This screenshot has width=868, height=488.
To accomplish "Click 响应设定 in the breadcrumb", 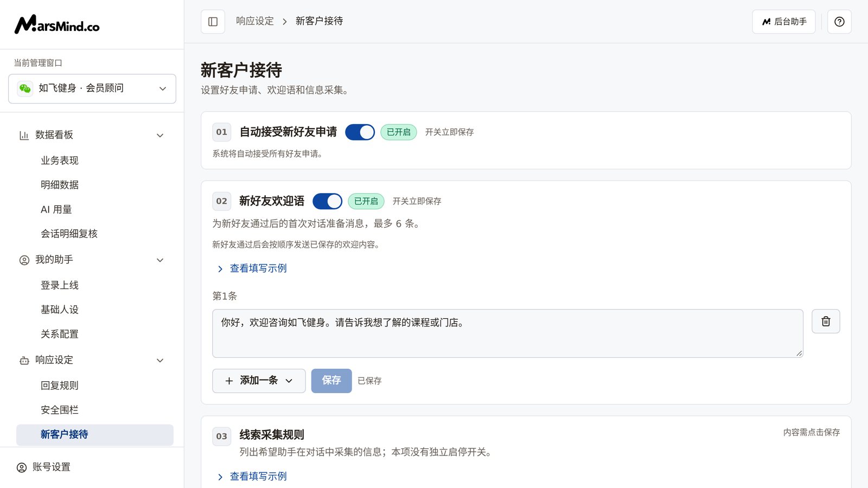I will [x=255, y=21].
